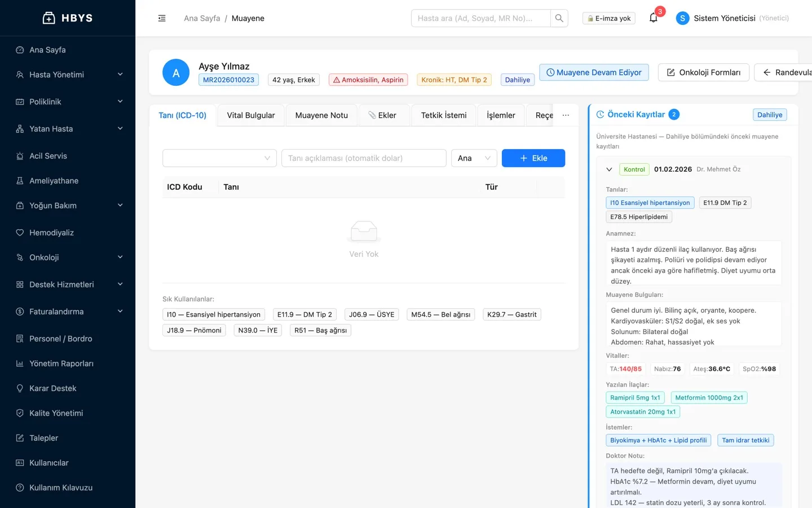Viewport: 812px width, 508px height.
Task: Add frequent diagnosis I10 Esansiyel hipertansiyon
Action: point(214,314)
